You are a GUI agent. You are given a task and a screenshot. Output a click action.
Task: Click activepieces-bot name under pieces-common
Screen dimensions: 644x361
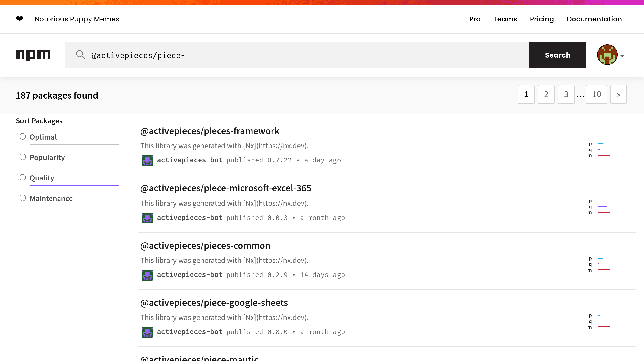pos(190,275)
